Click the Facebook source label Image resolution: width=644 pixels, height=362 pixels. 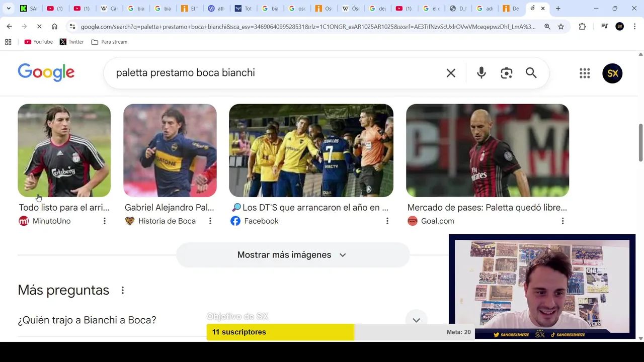pos(261,221)
